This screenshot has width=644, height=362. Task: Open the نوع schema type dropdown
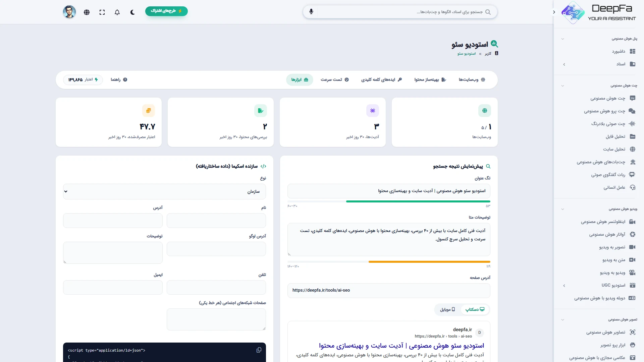[x=164, y=192]
